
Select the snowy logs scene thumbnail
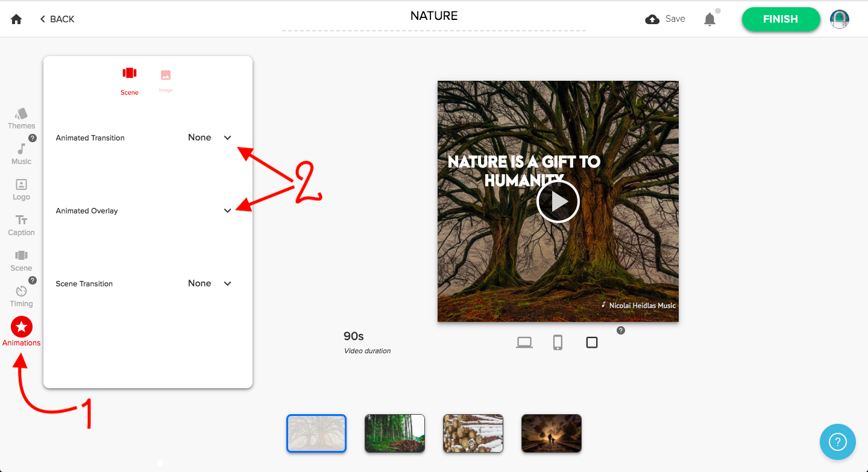[473, 433]
